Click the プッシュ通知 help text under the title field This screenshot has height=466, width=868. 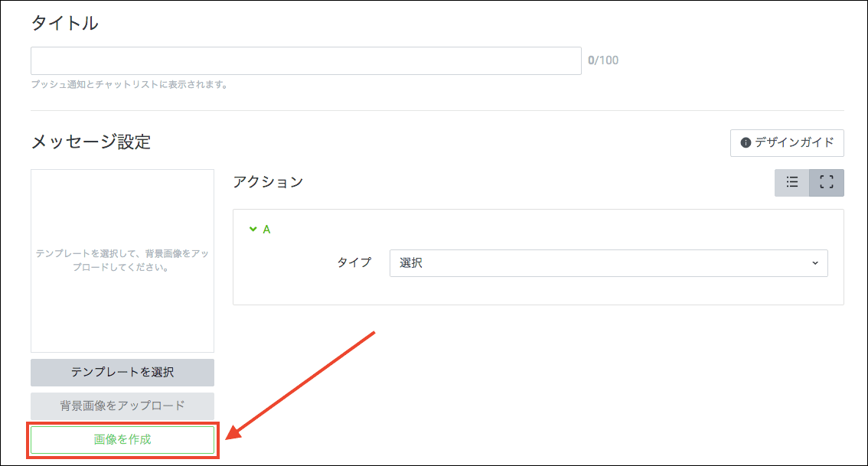pos(129,85)
